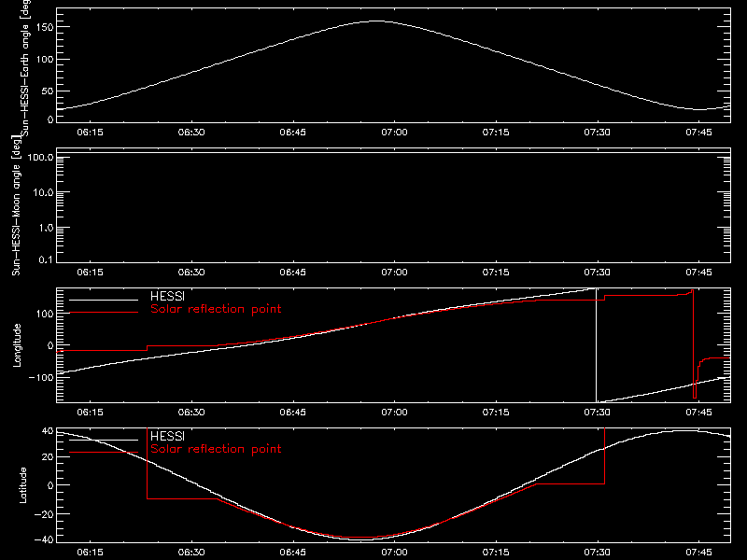Select the 07:00 label under the Longitude plot
Image resolution: width=747 pixels, height=560 pixels.
coord(394,412)
